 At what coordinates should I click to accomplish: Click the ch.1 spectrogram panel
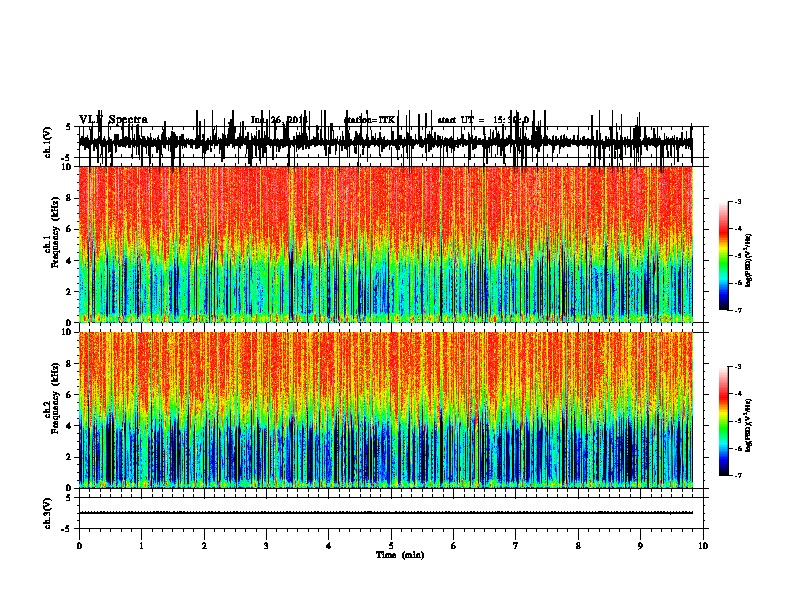pyautogui.click(x=385, y=244)
